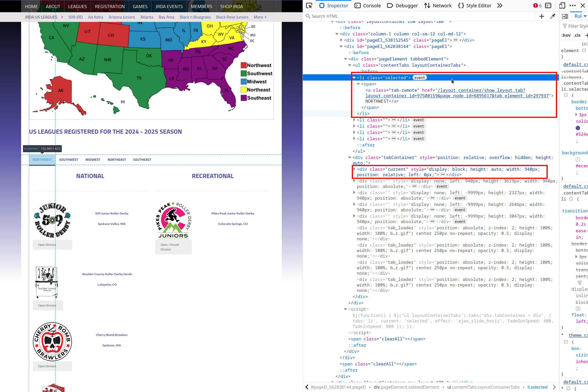Toggle the 3-pane inspector layout icon
This screenshot has height=392, width=588.
pos(565,16)
